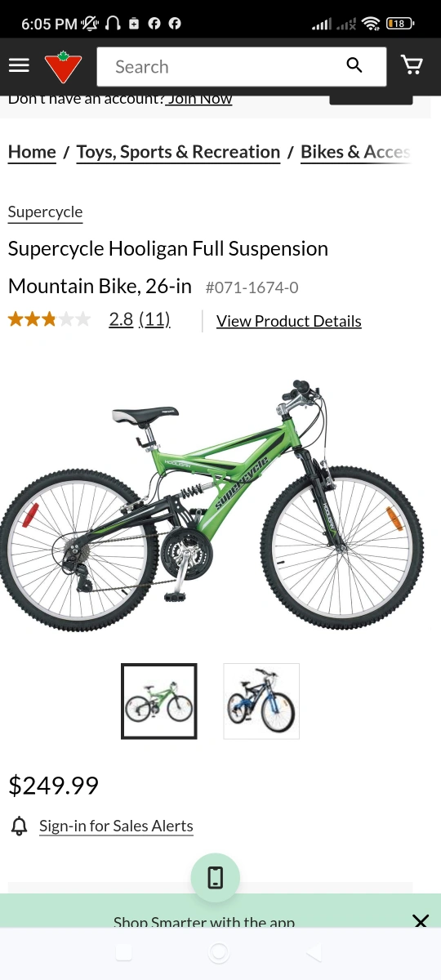
Task: Tap the floating mobile phone icon
Action: pyautogui.click(x=216, y=878)
